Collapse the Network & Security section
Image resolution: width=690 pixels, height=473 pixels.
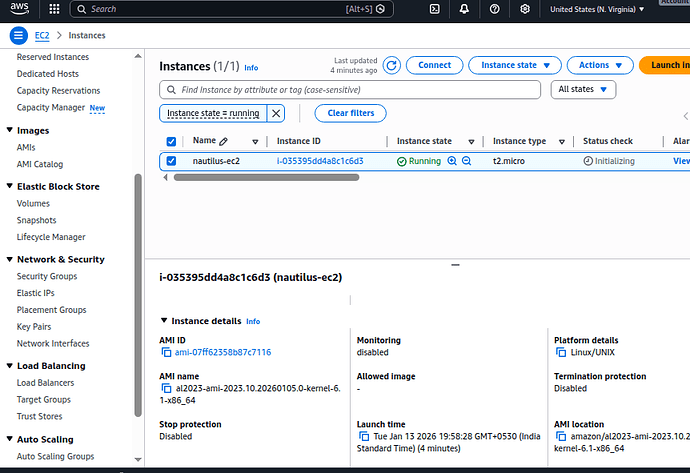10,259
